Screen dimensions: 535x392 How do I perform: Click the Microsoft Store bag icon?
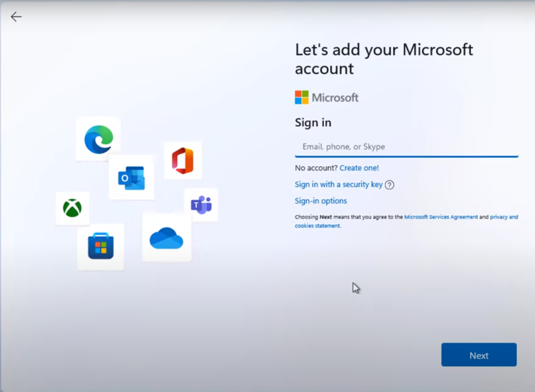point(101,246)
